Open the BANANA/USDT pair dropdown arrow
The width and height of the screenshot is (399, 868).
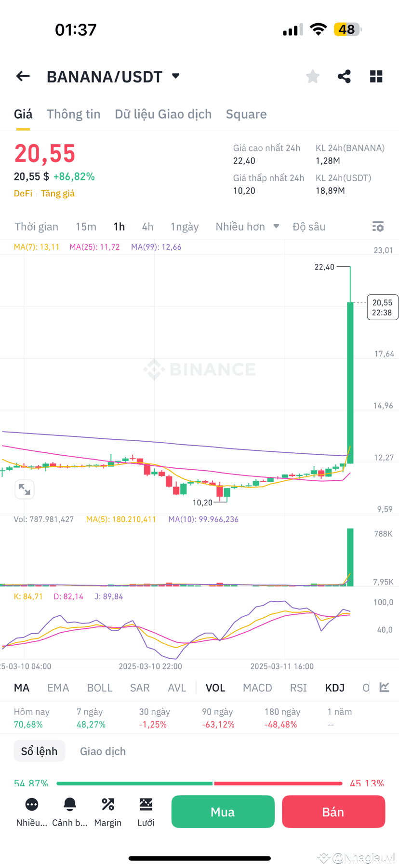click(176, 76)
